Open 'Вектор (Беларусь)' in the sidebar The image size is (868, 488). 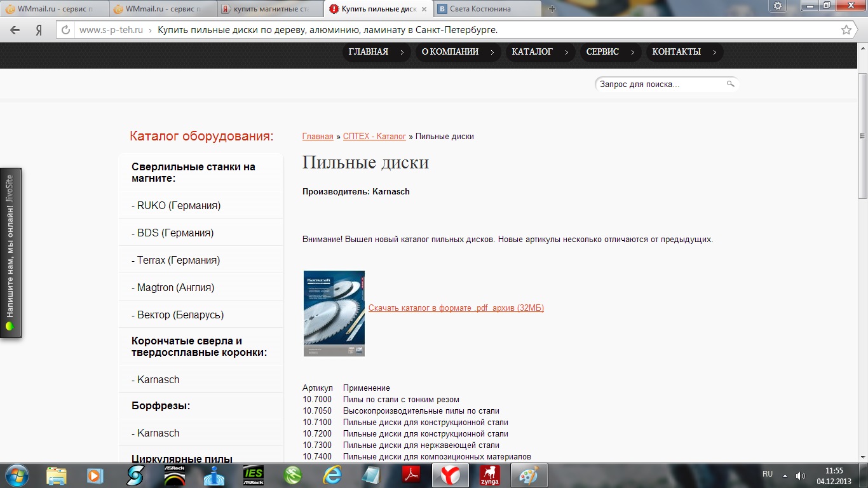coord(178,315)
